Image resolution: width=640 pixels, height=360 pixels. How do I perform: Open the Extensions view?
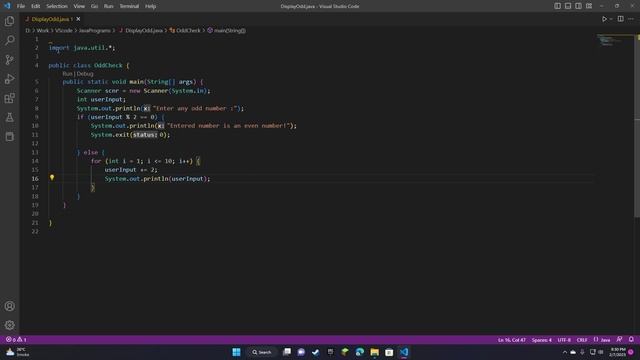point(9,98)
